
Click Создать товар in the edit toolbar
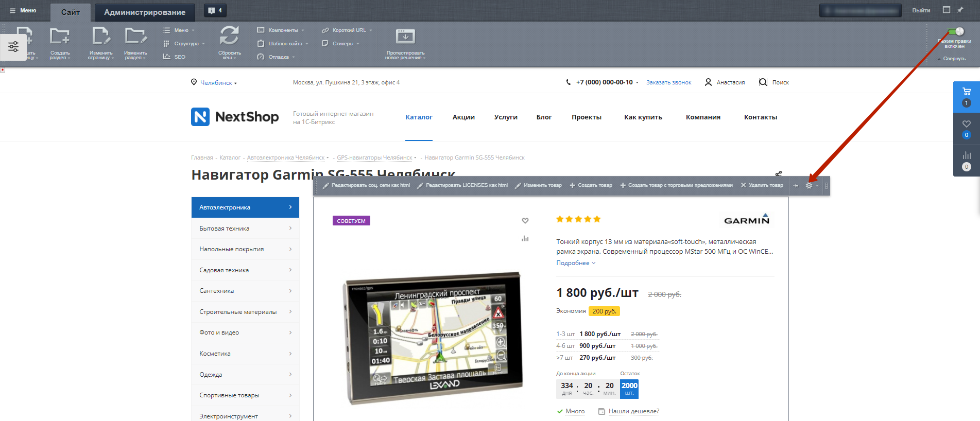point(591,185)
